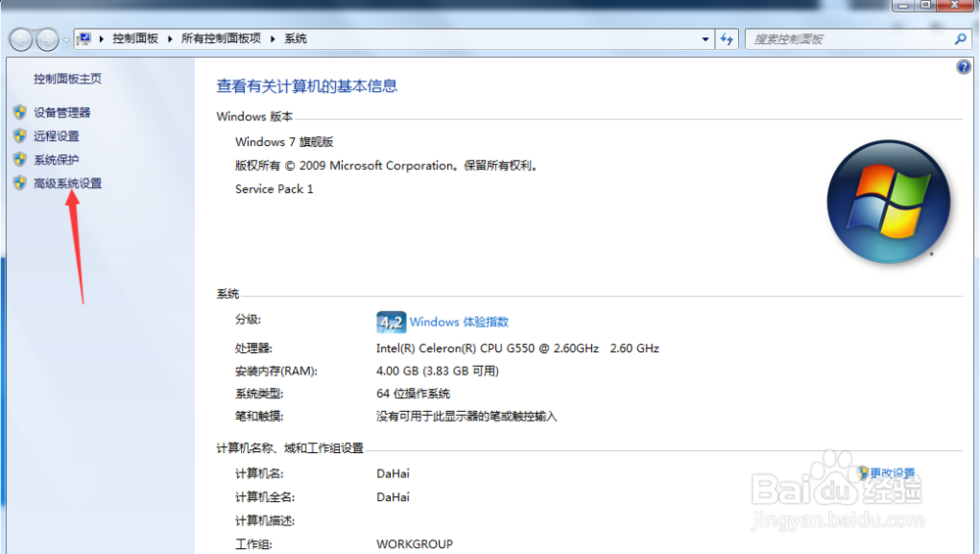Click 更改设置 link

pyautogui.click(x=892, y=473)
